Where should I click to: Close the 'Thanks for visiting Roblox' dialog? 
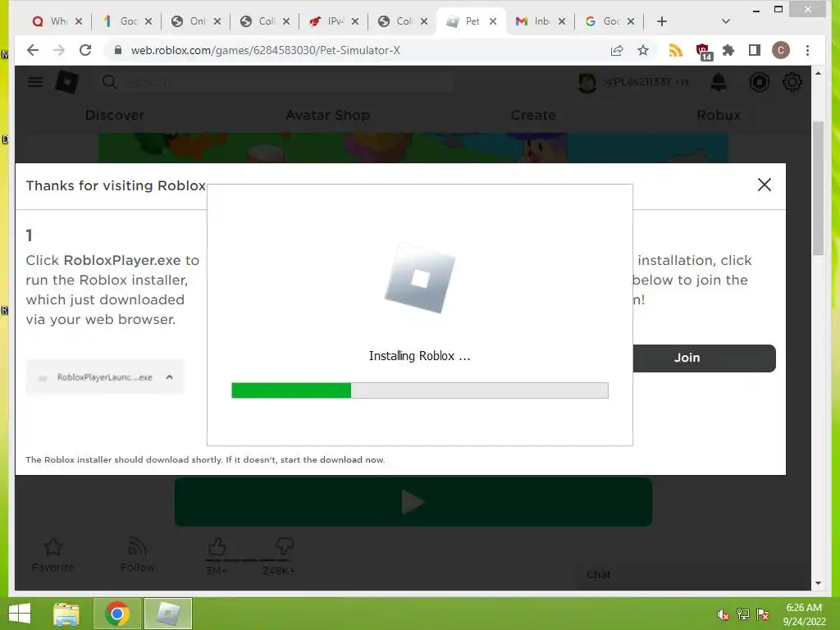pyautogui.click(x=765, y=185)
